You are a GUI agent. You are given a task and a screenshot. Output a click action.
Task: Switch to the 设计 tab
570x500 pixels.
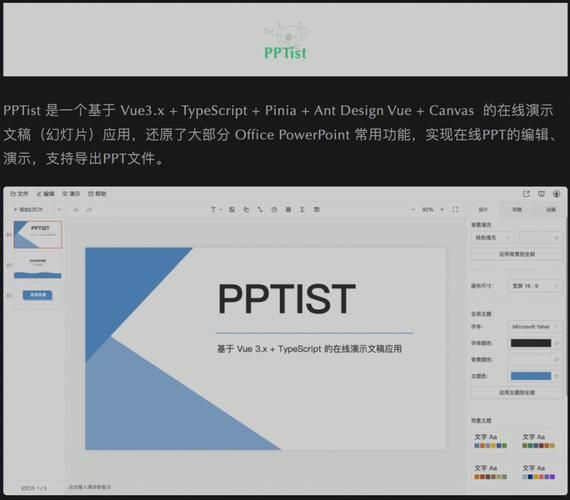coord(483,210)
